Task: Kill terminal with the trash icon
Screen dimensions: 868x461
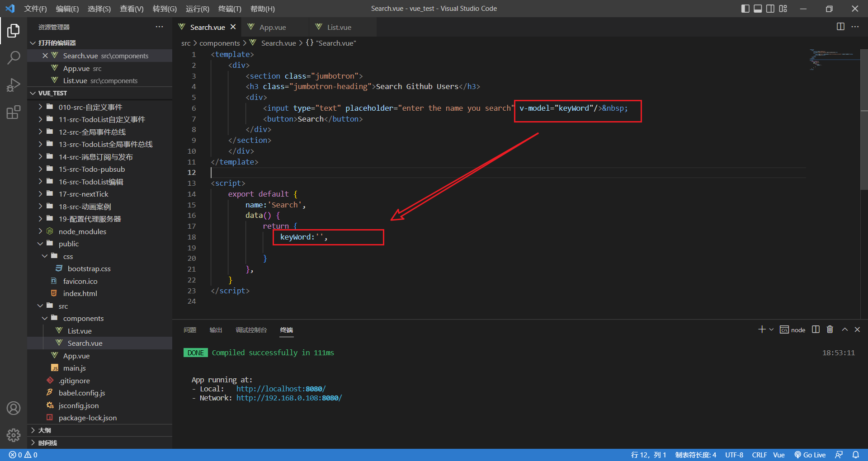Action: 830,329
